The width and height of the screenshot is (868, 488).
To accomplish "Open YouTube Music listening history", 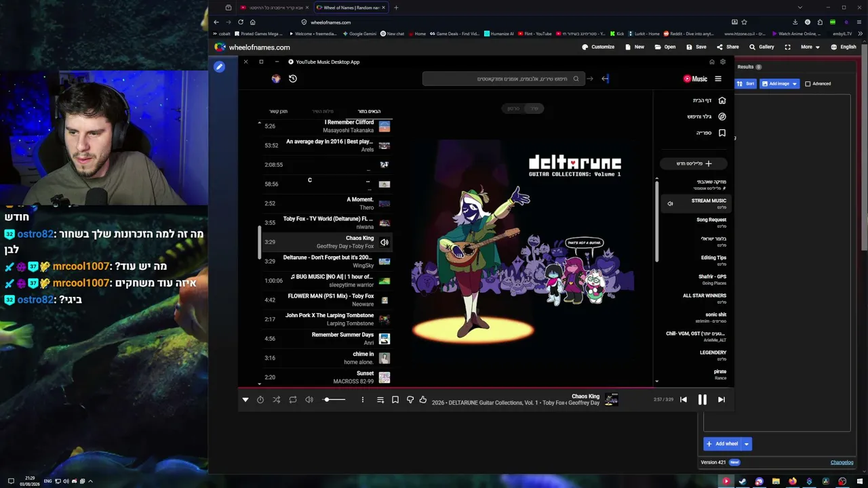I will pyautogui.click(x=293, y=79).
